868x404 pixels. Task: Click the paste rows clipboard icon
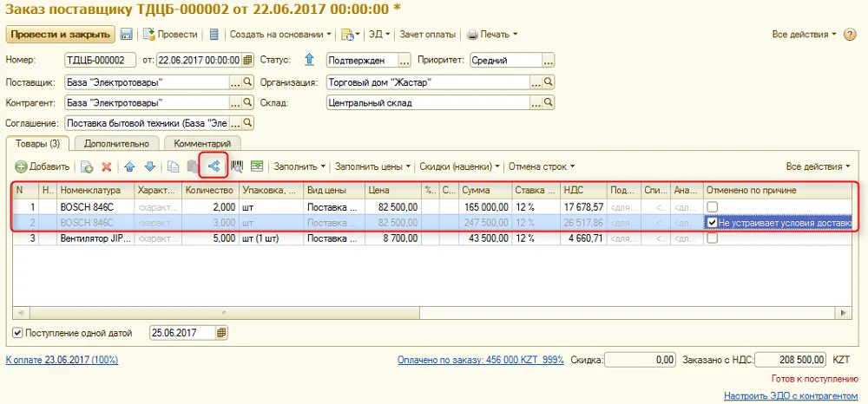point(192,166)
